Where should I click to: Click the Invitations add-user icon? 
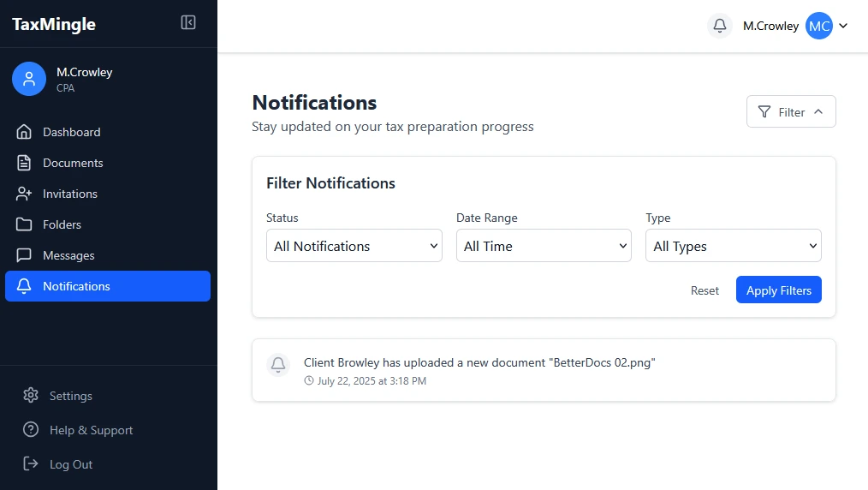pos(24,194)
